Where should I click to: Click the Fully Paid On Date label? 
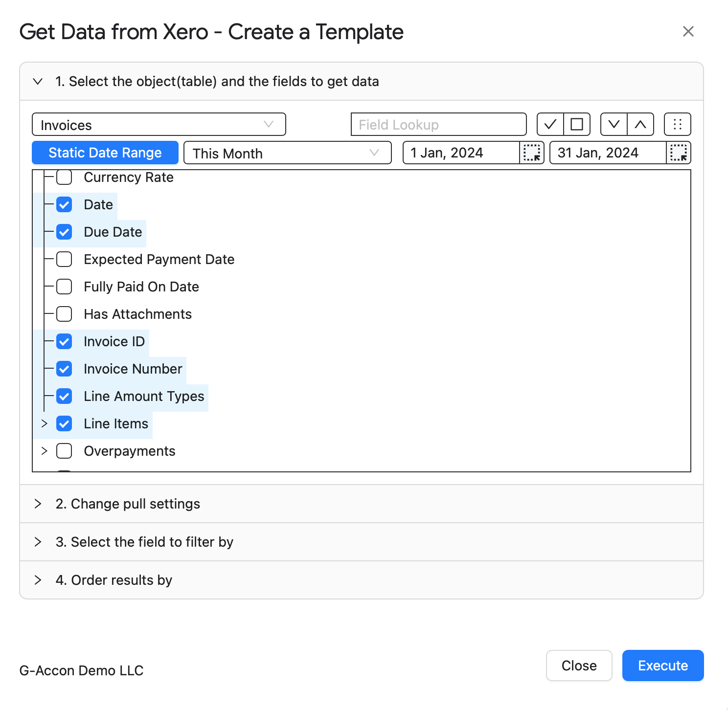pos(141,287)
